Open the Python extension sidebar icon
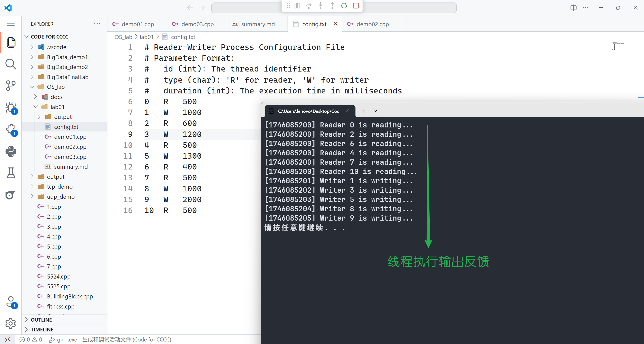The image size is (644, 344). 11,151
